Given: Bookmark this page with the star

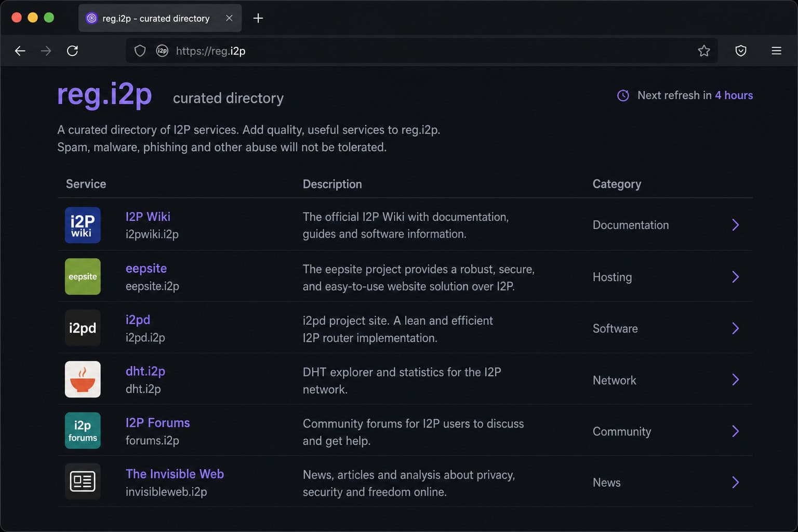Looking at the screenshot, I should pyautogui.click(x=704, y=51).
